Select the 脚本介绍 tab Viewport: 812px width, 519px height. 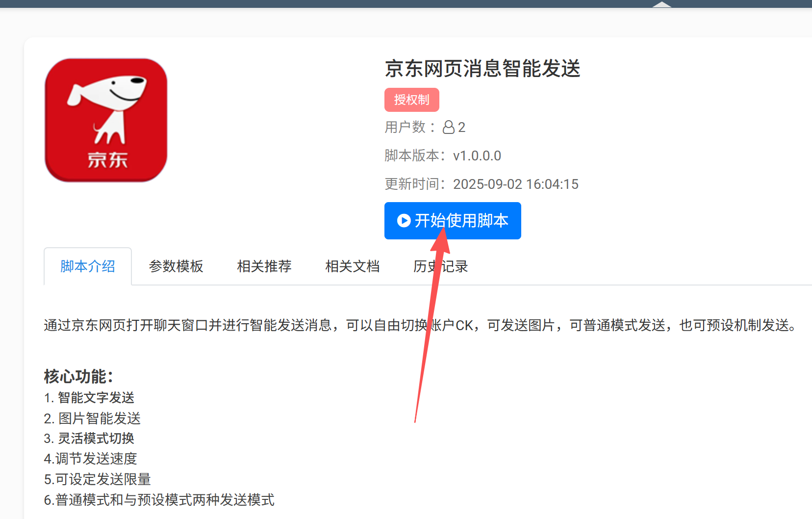pyautogui.click(x=88, y=266)
